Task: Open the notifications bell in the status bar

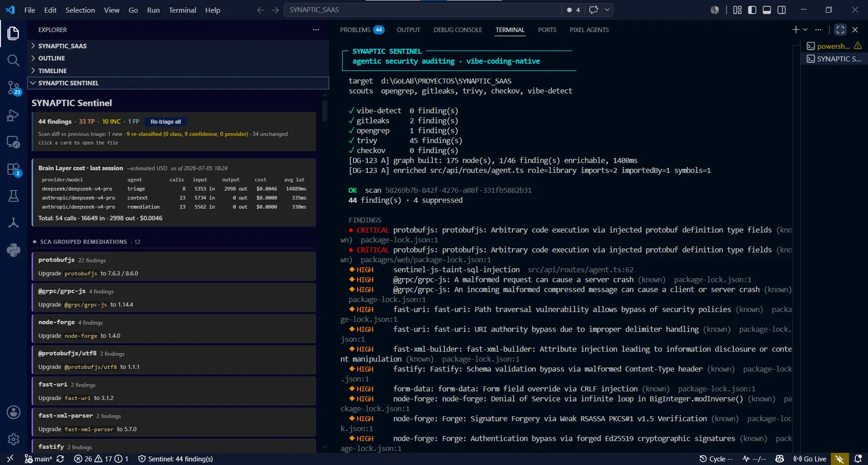Action: [x=858, y=458]
